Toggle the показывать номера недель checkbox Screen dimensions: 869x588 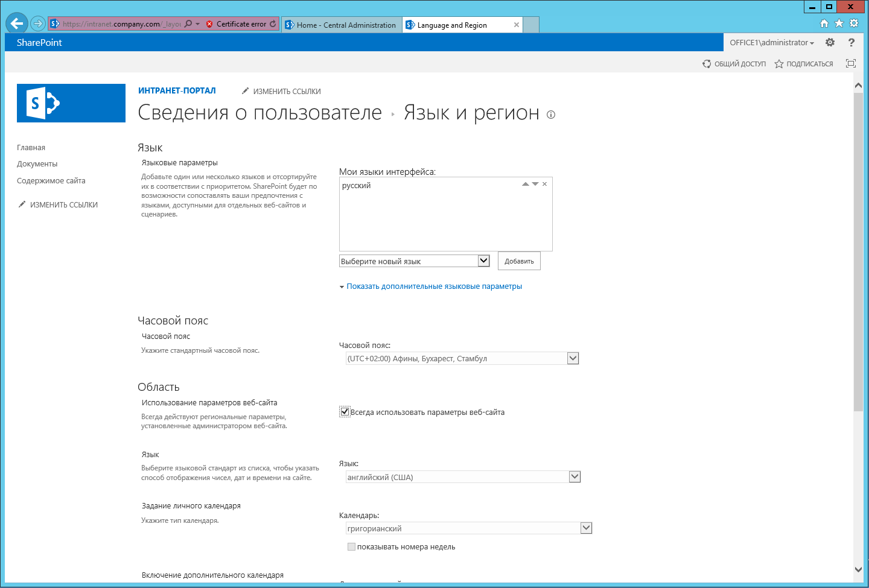[x=351, y=547]
